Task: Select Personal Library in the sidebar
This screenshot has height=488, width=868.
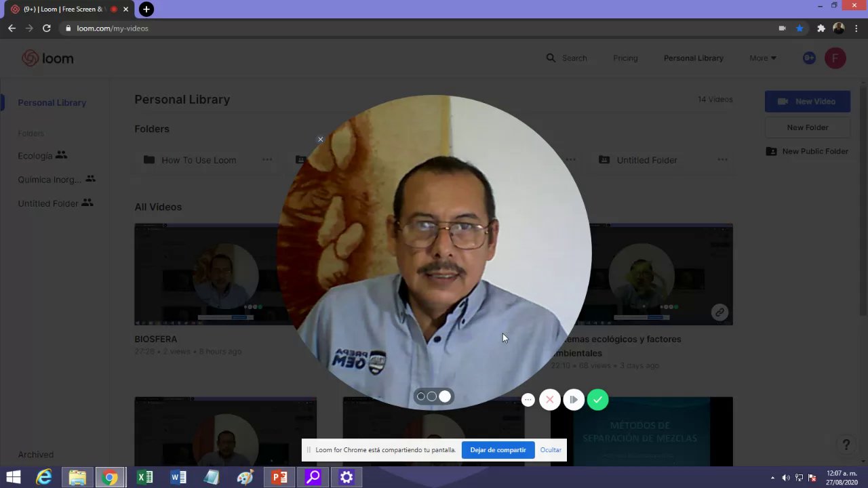Action: click(52, 103)
